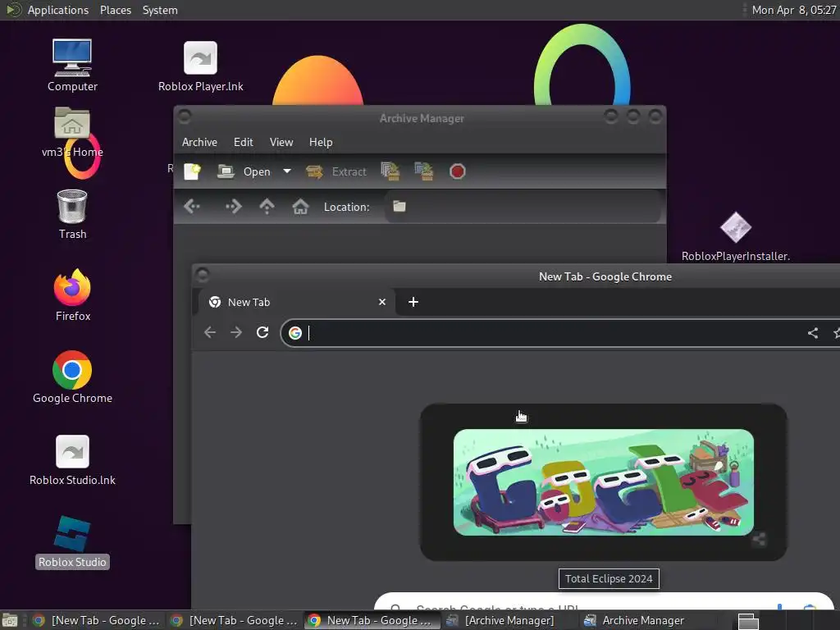This screenshot has width=840, height=630.
Task: Click the share icon on the doodle
Action: click(759, 540)
